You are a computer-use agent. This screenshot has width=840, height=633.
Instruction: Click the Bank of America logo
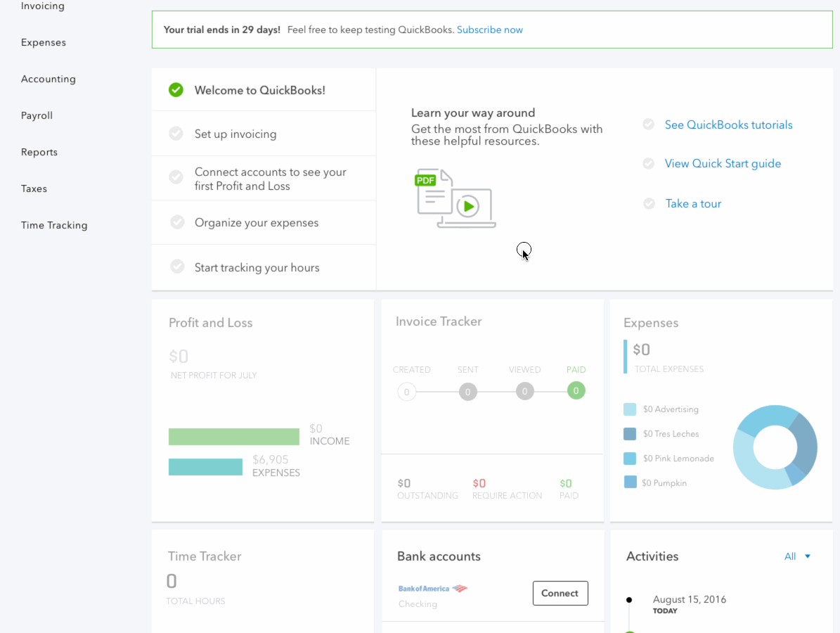pyautogui.click(x=433, y=589)
